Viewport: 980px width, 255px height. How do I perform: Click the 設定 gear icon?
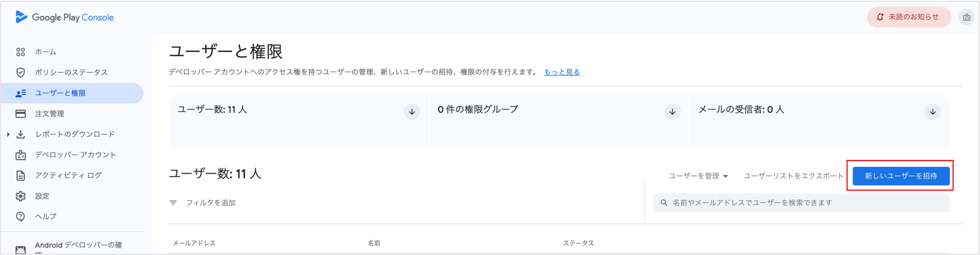20,196
